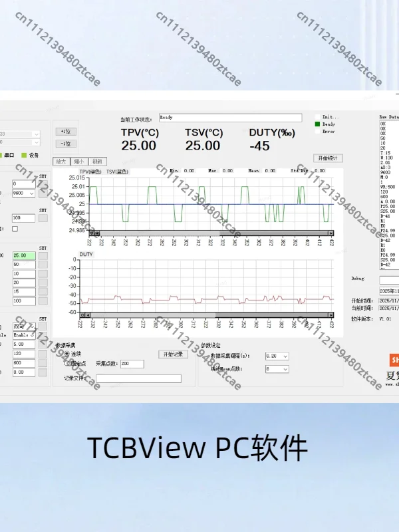Click the SET button beside the 25.00 field
Image resolution: width=399 pixels, height=532 pixels.
43,256
